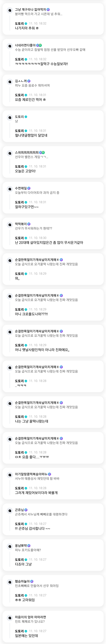Click the avatar beside 마음이의 엄마 마마라면
This screenshot has width=106, height=644.
[x=10, y=618]
